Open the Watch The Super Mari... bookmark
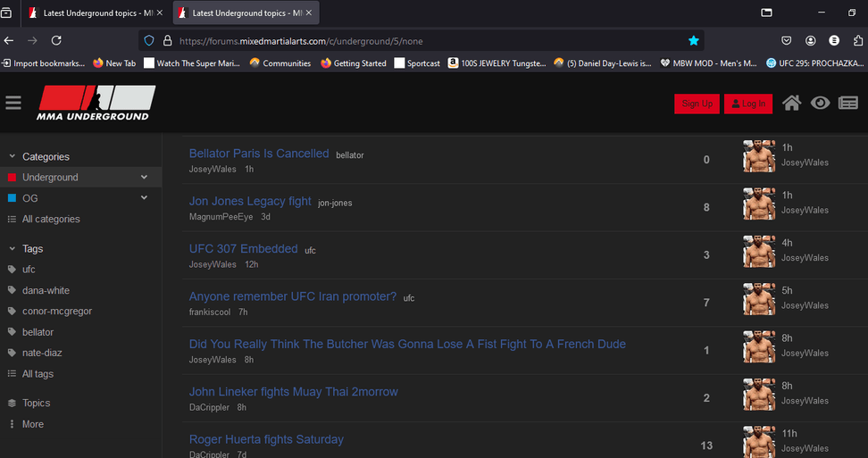 192,63
